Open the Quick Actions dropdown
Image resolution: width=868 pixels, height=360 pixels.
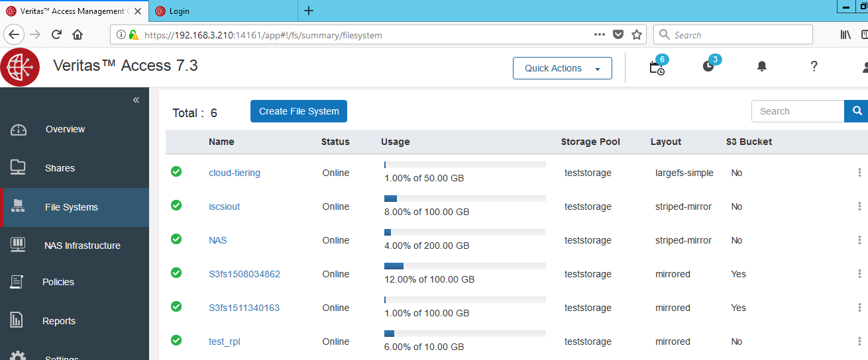[563, 68]
